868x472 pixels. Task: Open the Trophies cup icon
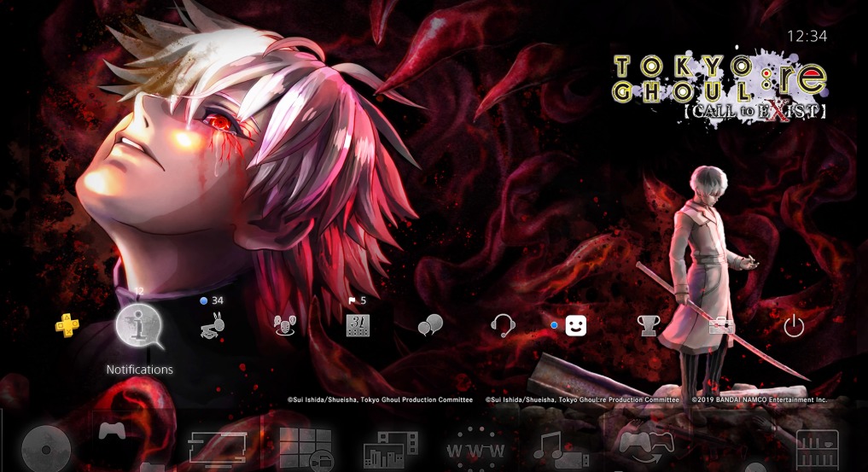point(649,325)
